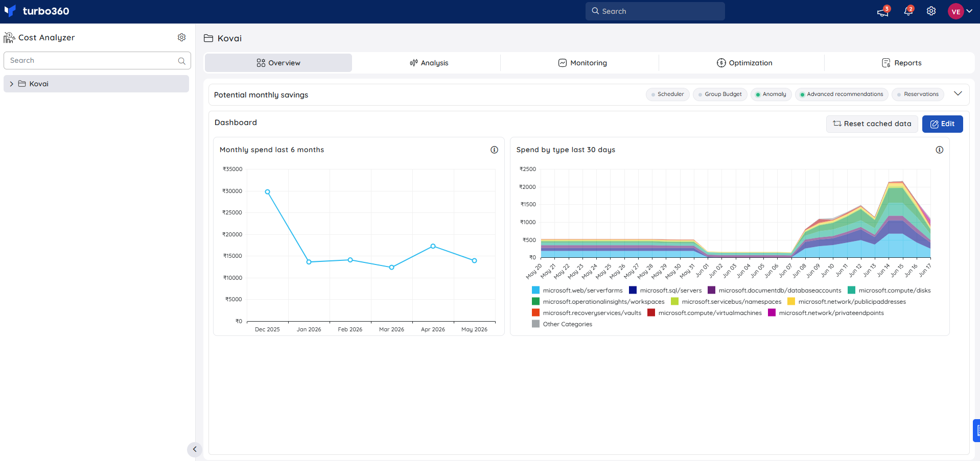980x461 pixels.
Task: Click 'Potential monthly savings' heading
Action: click(x=261, y=95)
